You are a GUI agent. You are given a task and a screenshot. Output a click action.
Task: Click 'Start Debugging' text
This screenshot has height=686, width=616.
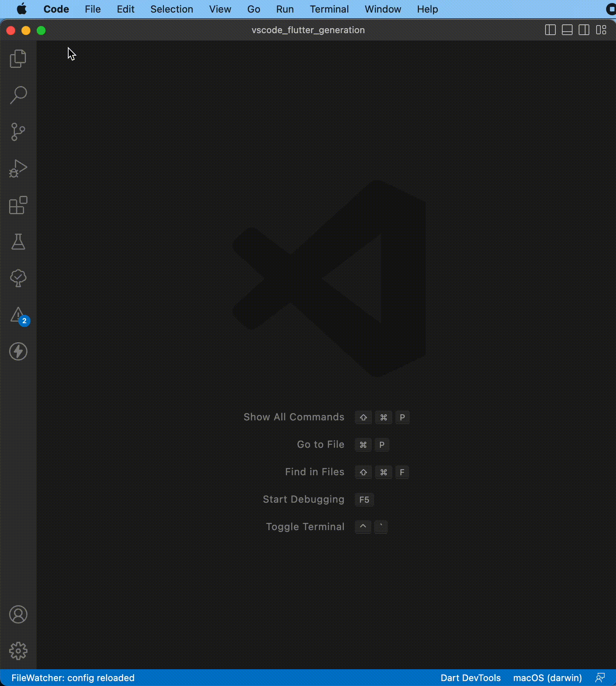click(x=304, y=499)
